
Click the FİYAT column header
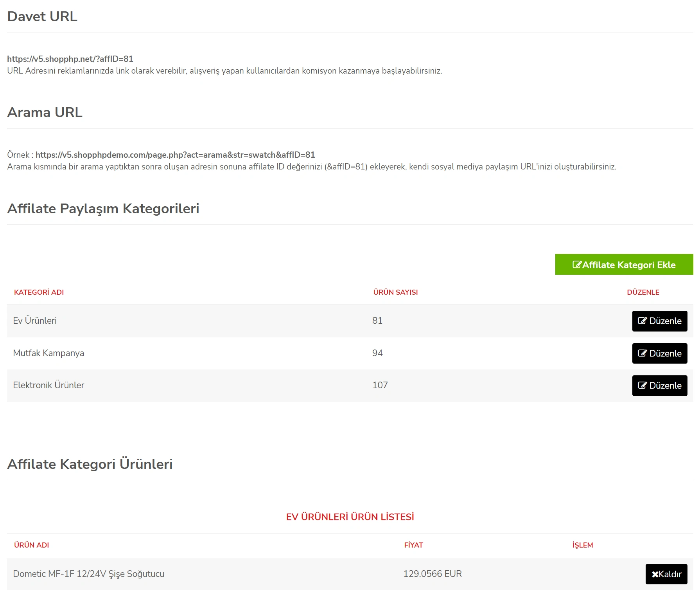pos(413,545)
